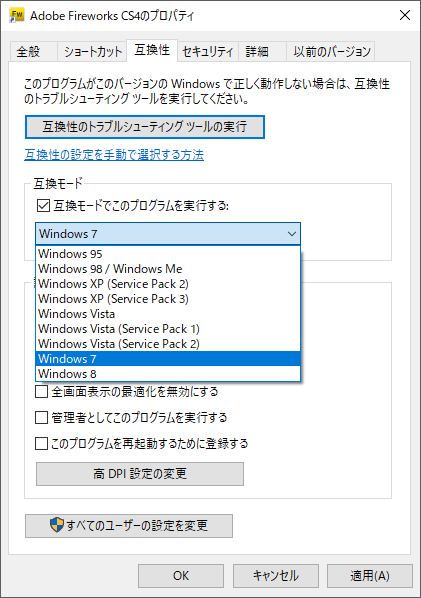421x598 pixels.
Task: Tick このプログラムを再起動するために登録する checkbox
Action: [x=42, y=444]
